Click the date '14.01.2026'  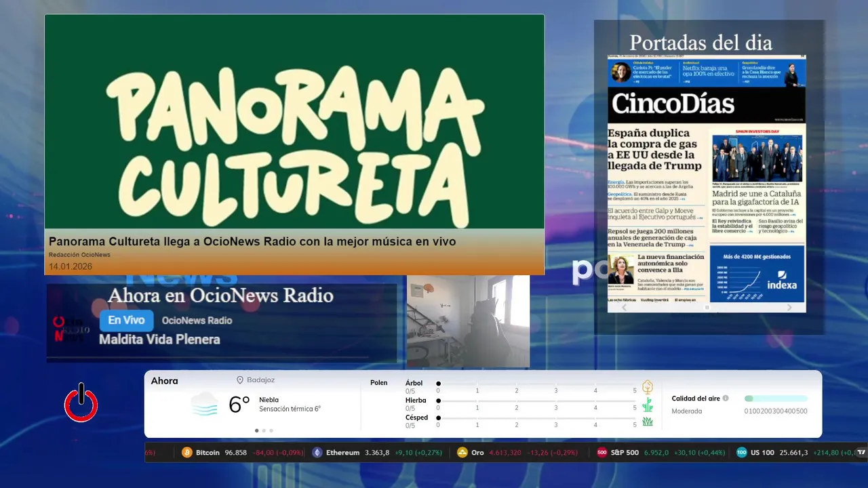(x=71, y=266)
